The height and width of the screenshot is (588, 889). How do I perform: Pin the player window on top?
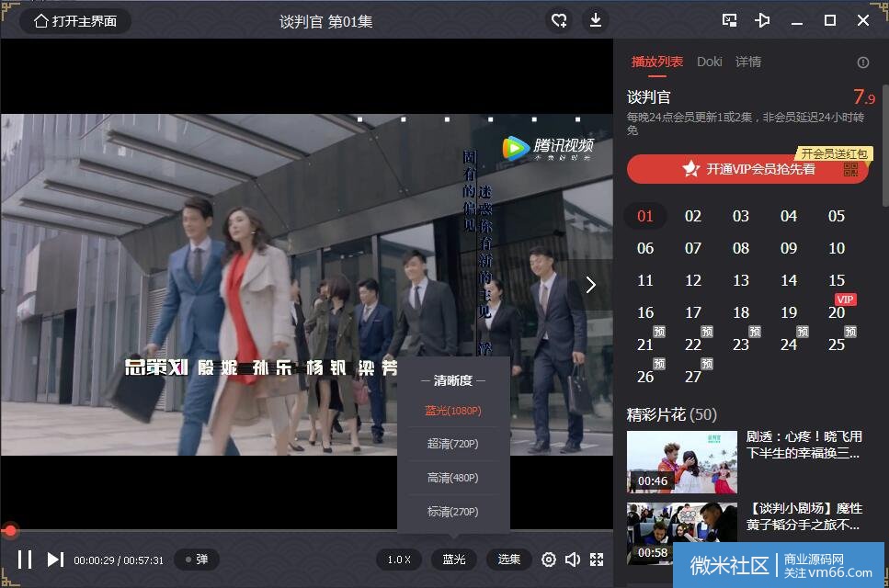click(x=762, y=21)
